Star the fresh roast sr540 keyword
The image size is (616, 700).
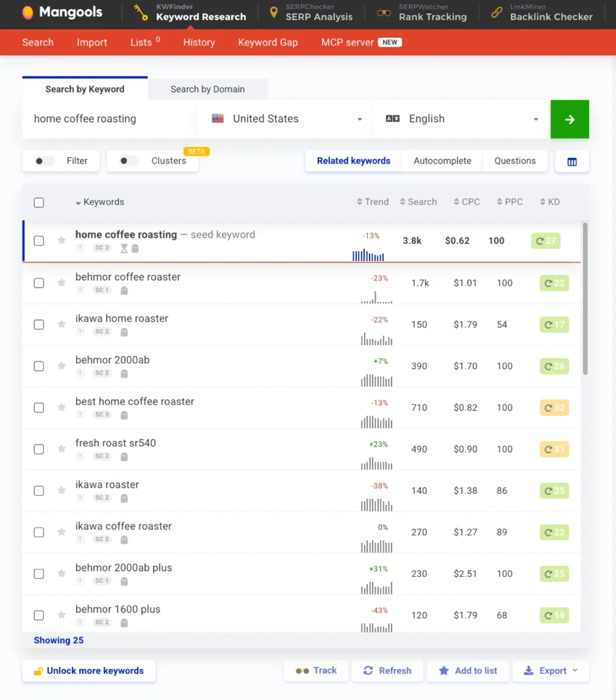pyautogui.click(x=61, y=449)
